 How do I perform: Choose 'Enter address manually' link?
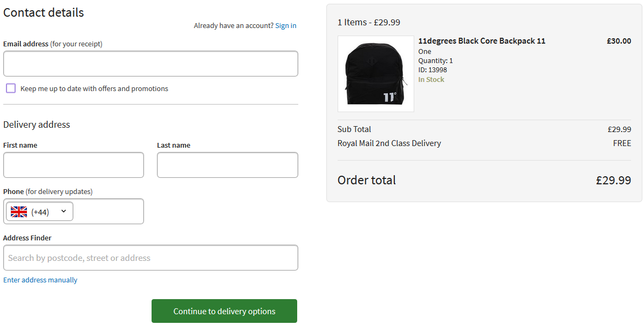pyautogui.click(x=40, y=280)
